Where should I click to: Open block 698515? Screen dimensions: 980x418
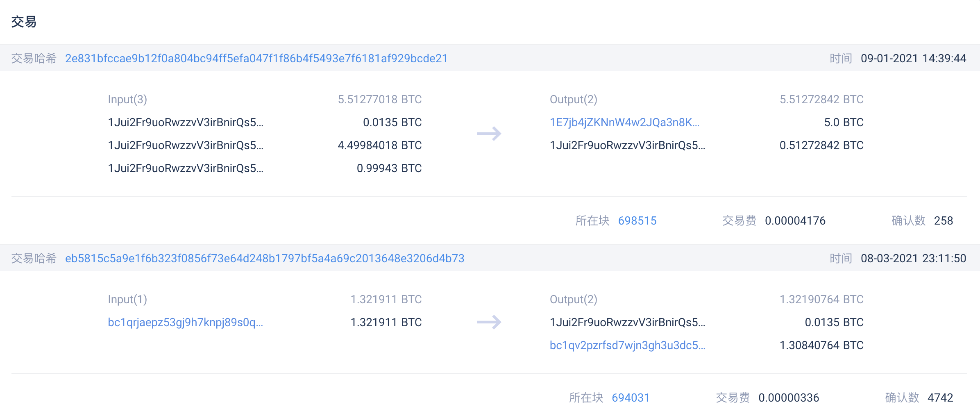(637, 221)
